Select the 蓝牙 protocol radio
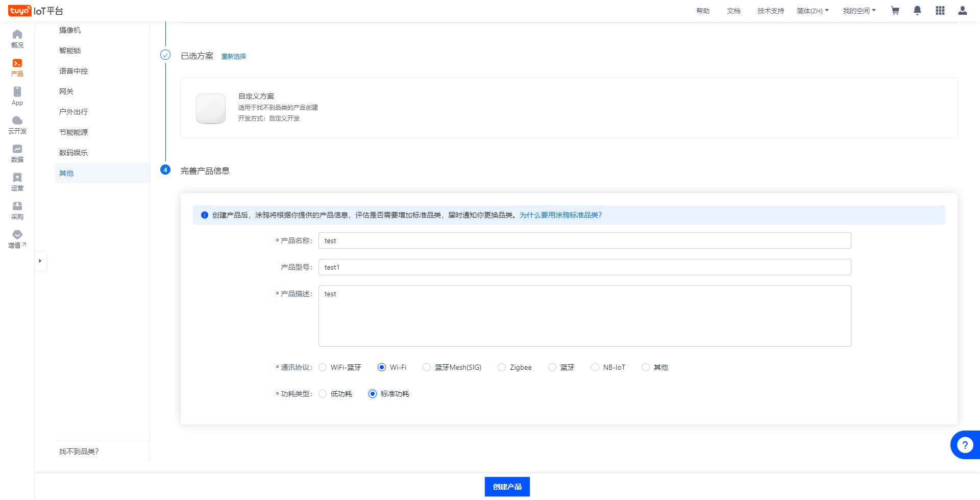This screenshot has height=500, width=980. pos(552,367)
